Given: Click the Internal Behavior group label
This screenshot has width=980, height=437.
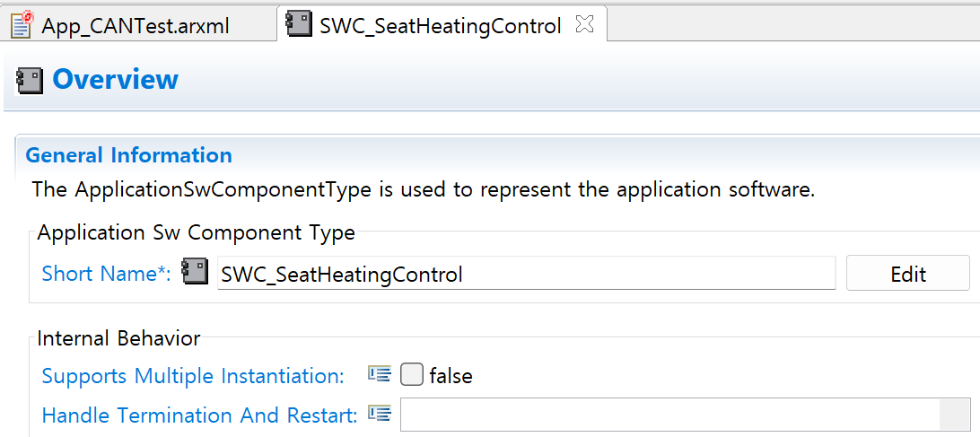Looking at the screenshot, I should pos(118,338).
